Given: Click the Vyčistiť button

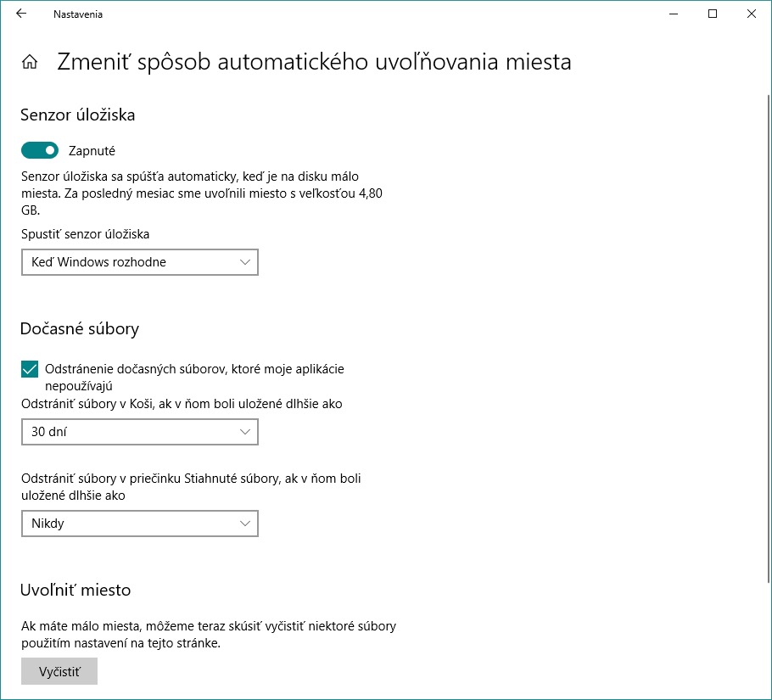Looking at the screenshot, I should tap(59, 671).
